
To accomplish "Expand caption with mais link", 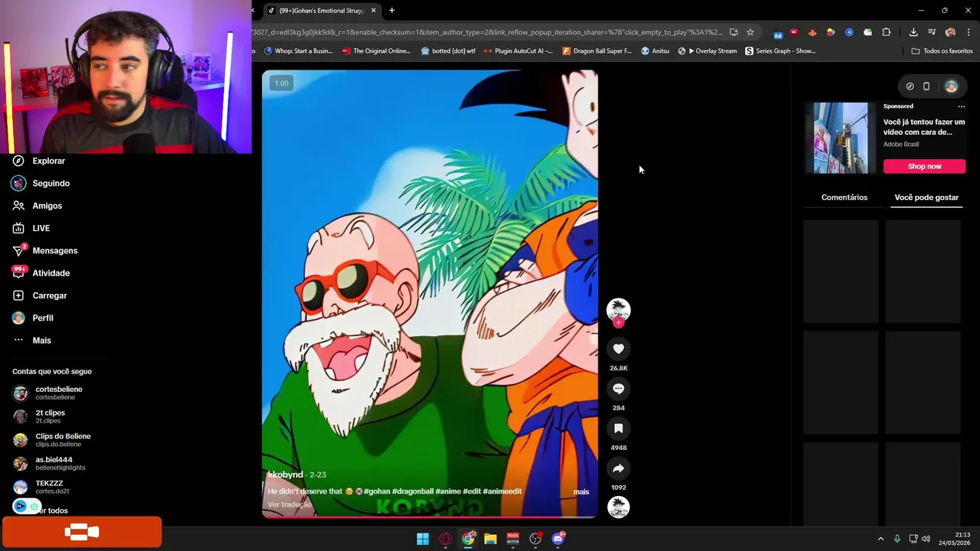I will (x=581, y=491).
